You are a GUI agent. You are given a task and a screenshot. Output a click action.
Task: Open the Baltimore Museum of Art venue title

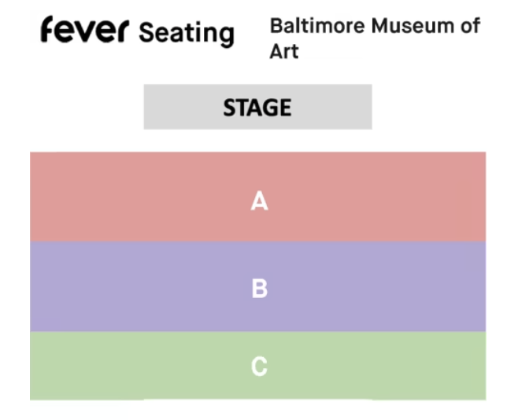click(374, 38)
